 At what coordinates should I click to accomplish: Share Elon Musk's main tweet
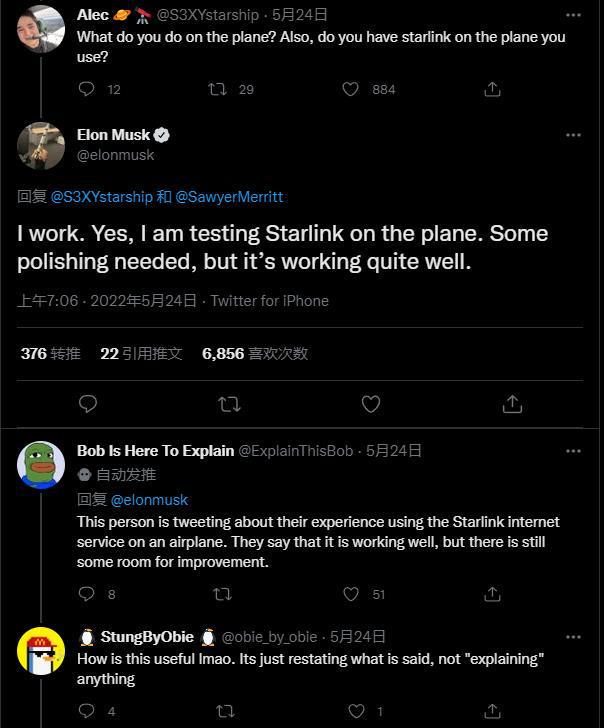pos(512,404)
